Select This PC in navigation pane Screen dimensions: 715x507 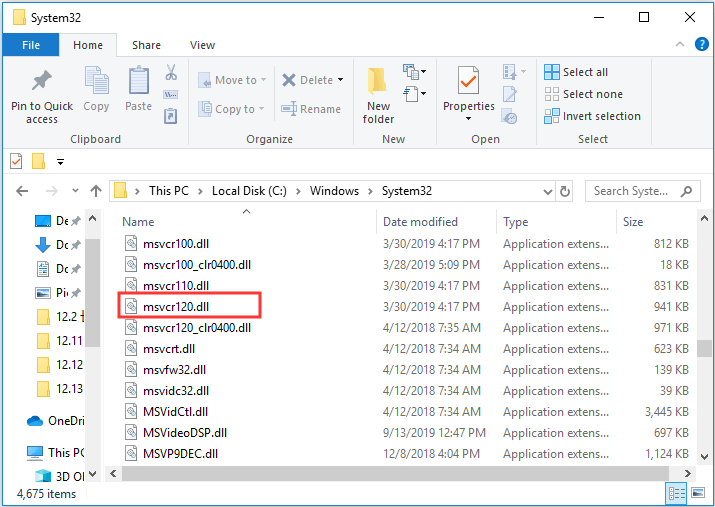55,452
